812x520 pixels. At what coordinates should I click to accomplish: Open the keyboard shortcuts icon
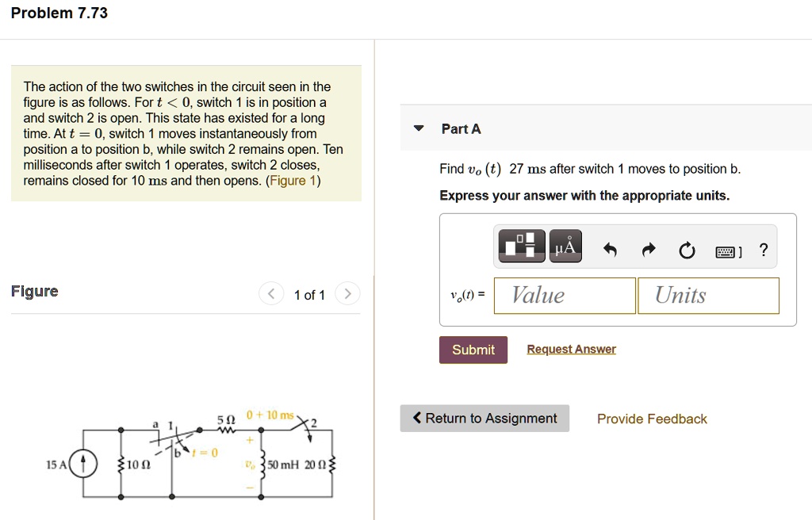click(725, 250)
